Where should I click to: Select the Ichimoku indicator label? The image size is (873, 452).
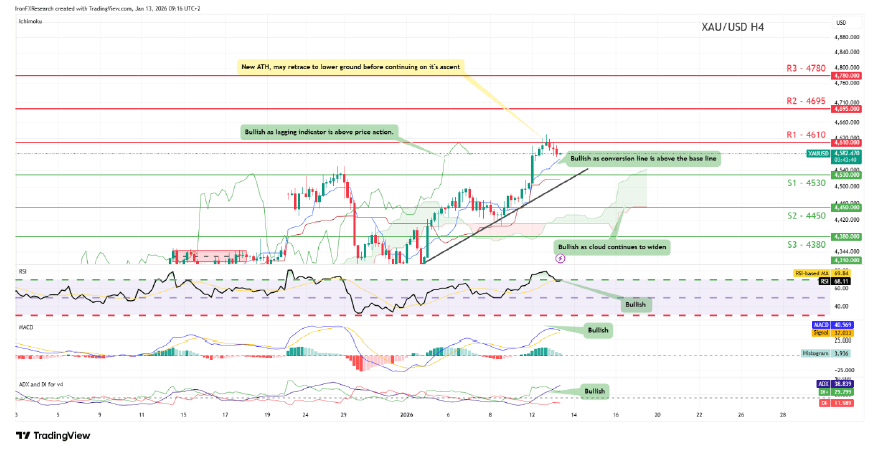coord(30,21)
